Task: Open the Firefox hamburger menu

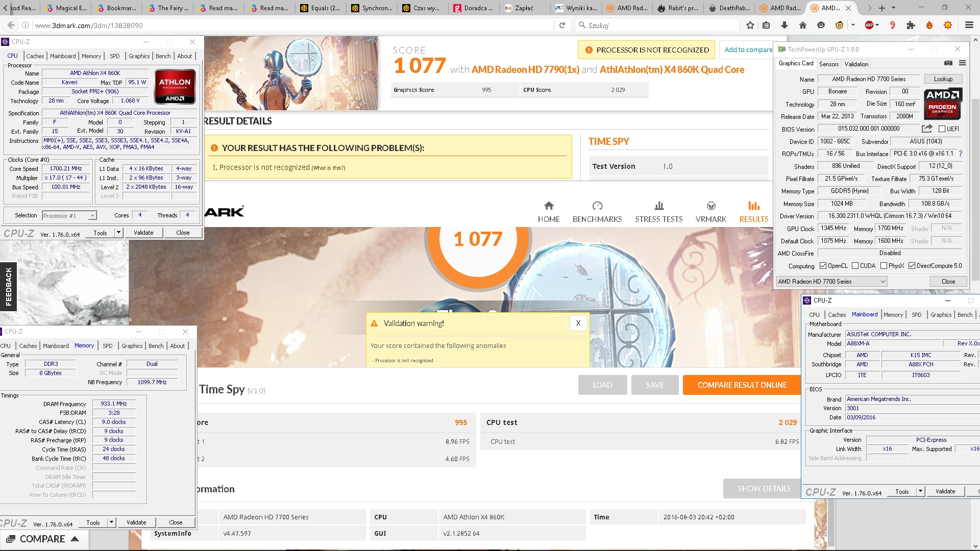Action: pos(969,25)
